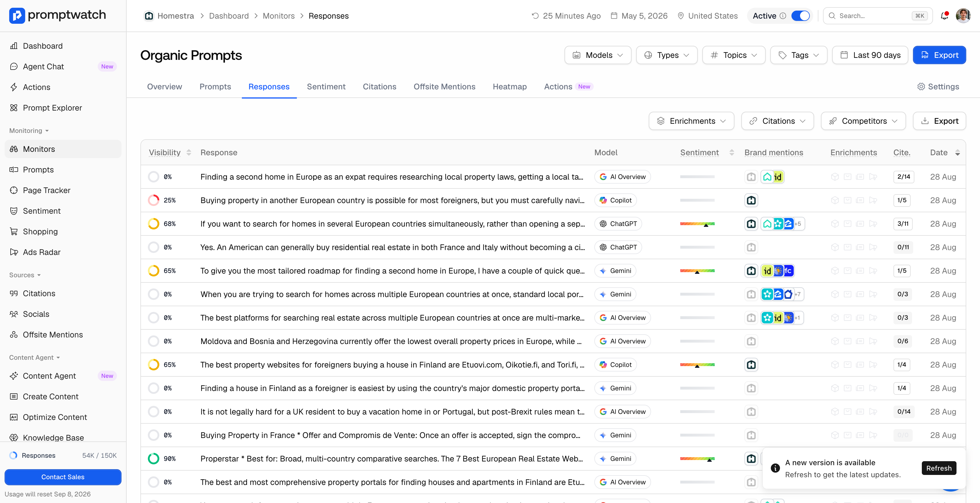Open the notifications bell icon
980x503 pixels.
pos(944,15)
